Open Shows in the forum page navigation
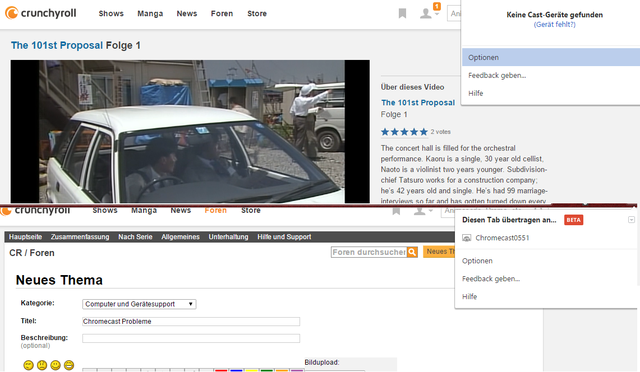640x372 pixels. pos(105,210)
